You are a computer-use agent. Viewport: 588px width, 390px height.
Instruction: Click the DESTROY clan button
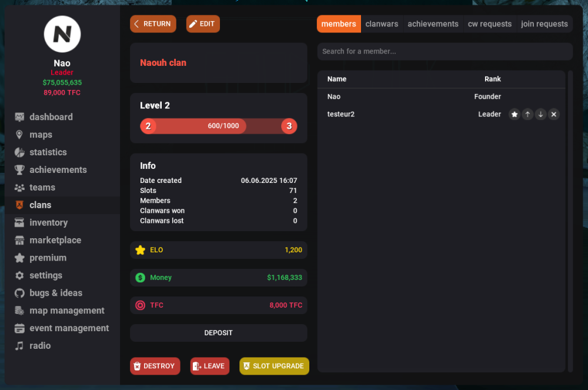[x=155, y=366]
